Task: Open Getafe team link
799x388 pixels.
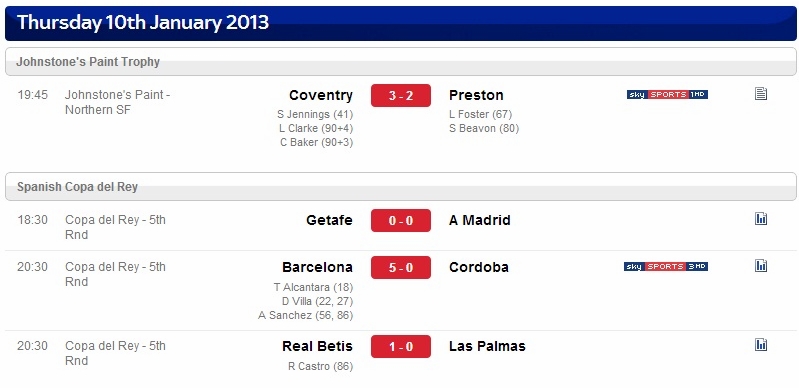Action: coord(329,220)
